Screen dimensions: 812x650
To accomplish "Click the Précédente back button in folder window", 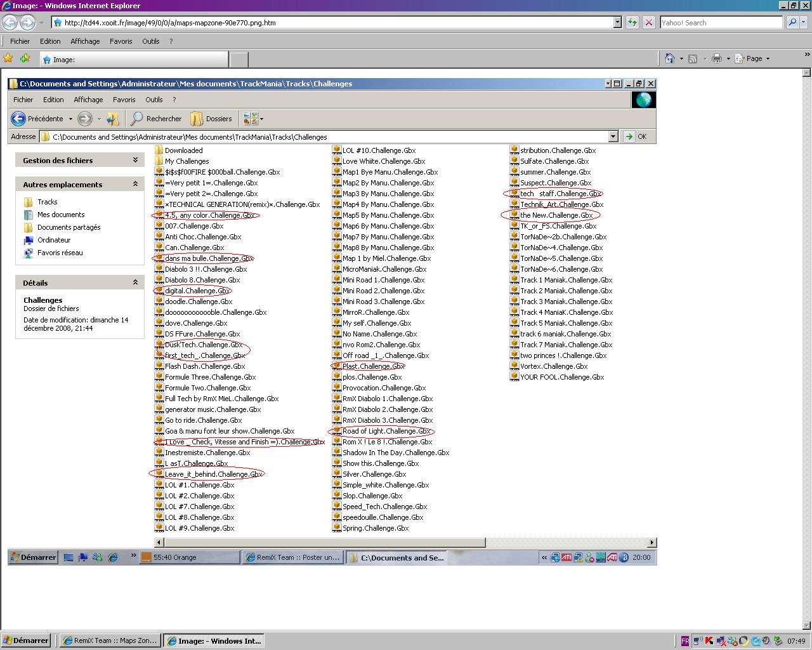I will (x=38, y=119).
